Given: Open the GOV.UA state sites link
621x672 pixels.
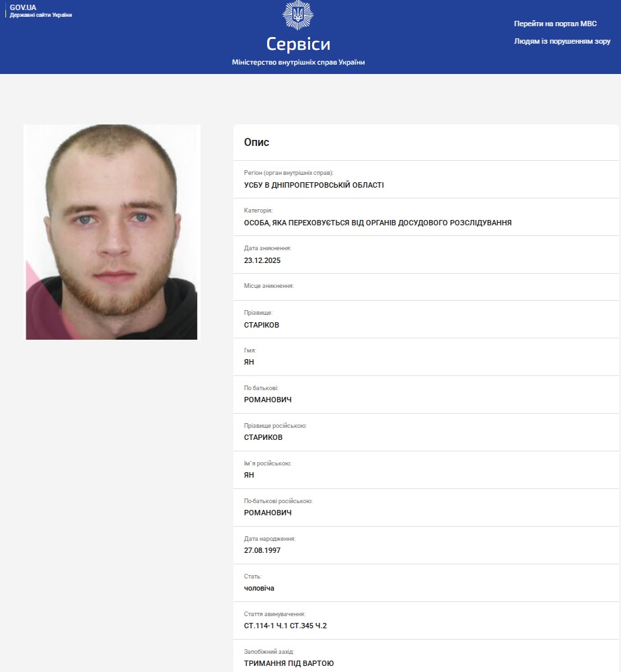Looking at the screenshot, I should point(41,11).
